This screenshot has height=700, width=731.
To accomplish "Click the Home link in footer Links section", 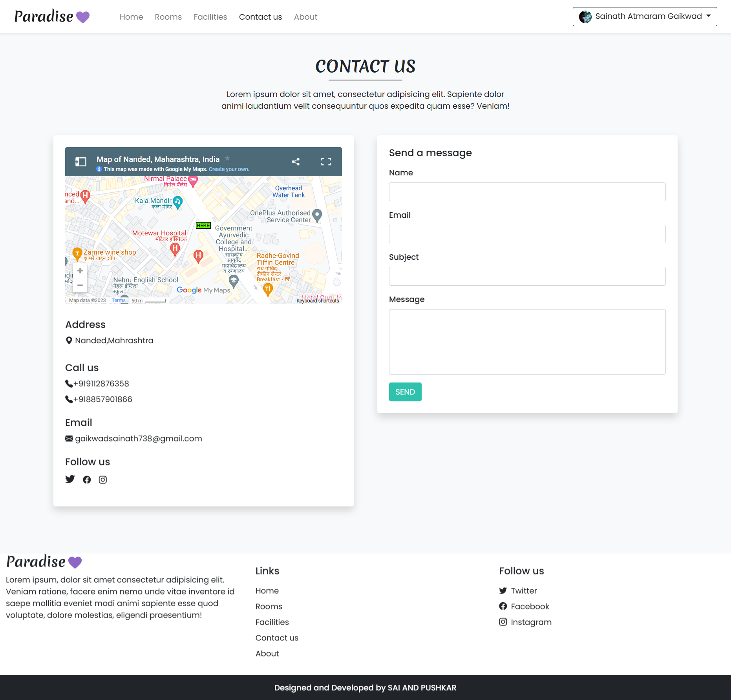I will pyautogui.click(x=267, y=591).
